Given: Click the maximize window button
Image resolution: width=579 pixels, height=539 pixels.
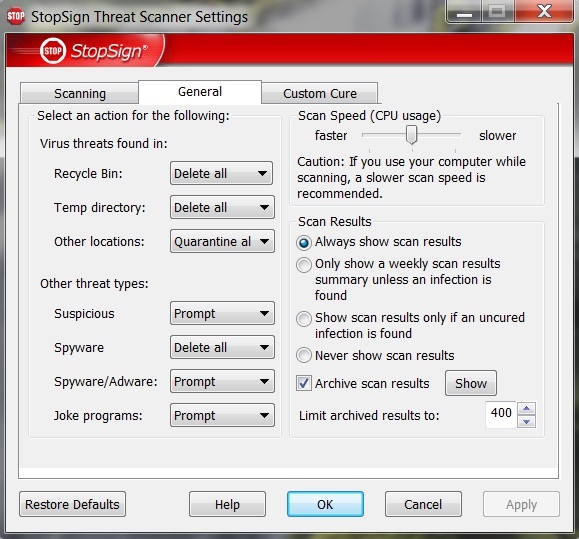Looking at the screenshot, I should [498, 11].
